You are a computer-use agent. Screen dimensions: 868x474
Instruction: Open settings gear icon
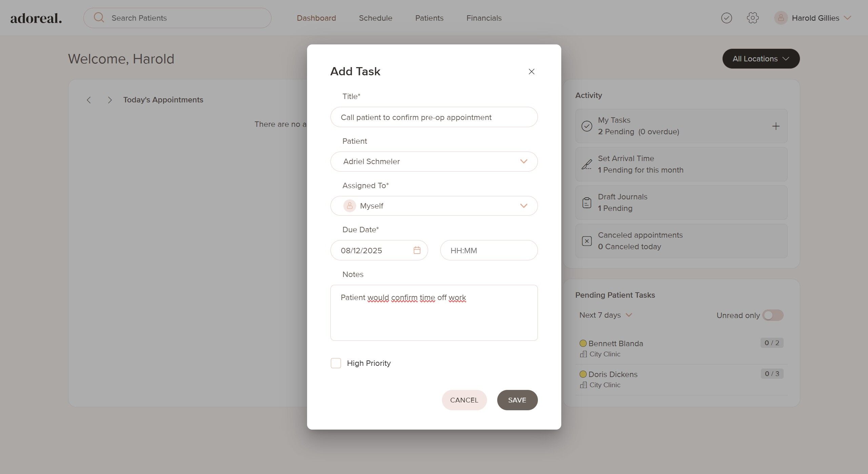752,18
